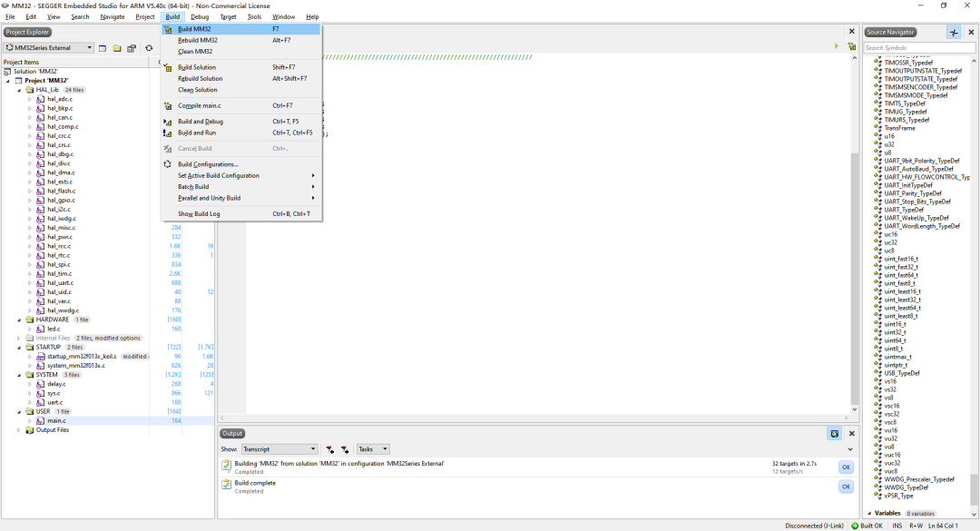
Task: Open the Debug menu in menu bar
Action: 200,17
